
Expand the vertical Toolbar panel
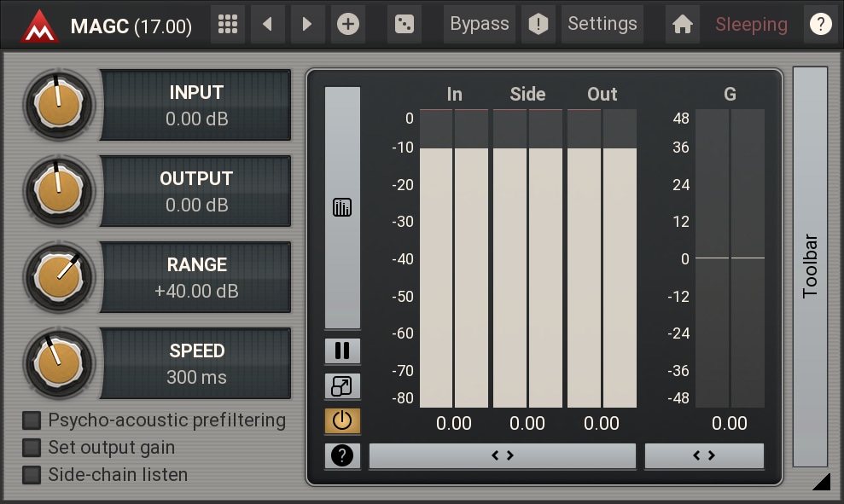(810, 266)
